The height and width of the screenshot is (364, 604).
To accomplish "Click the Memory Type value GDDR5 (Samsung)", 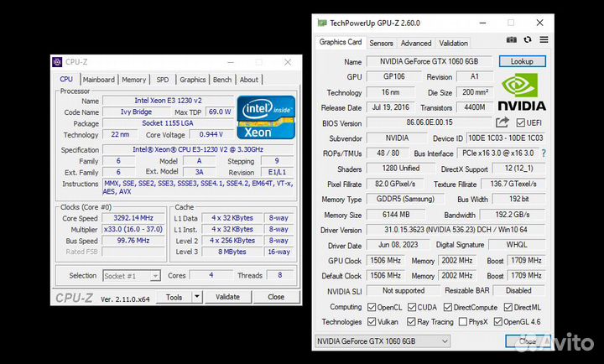I will click(405, 199).
